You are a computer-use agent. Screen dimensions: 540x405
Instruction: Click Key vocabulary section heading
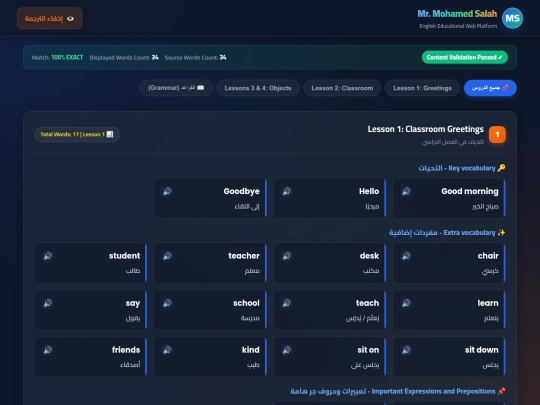tap(462, 168)
